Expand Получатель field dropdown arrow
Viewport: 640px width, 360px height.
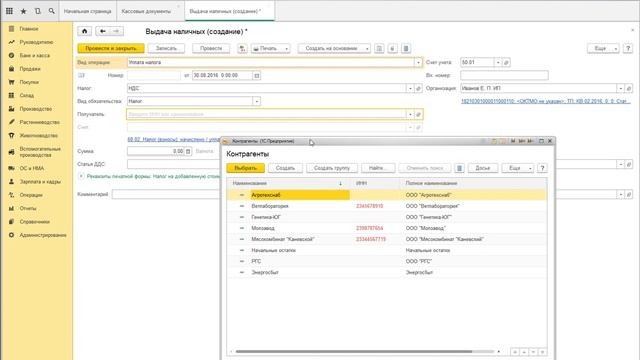(410, 114)
